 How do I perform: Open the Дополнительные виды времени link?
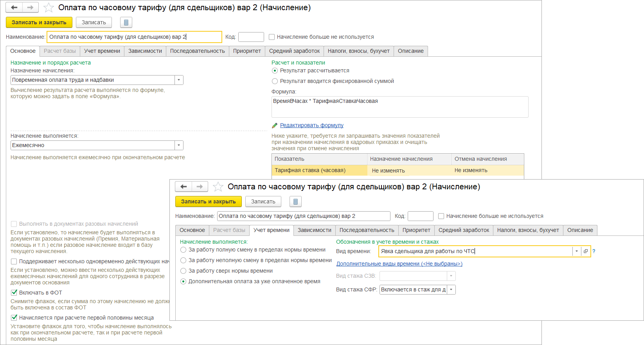coord(399,264)
